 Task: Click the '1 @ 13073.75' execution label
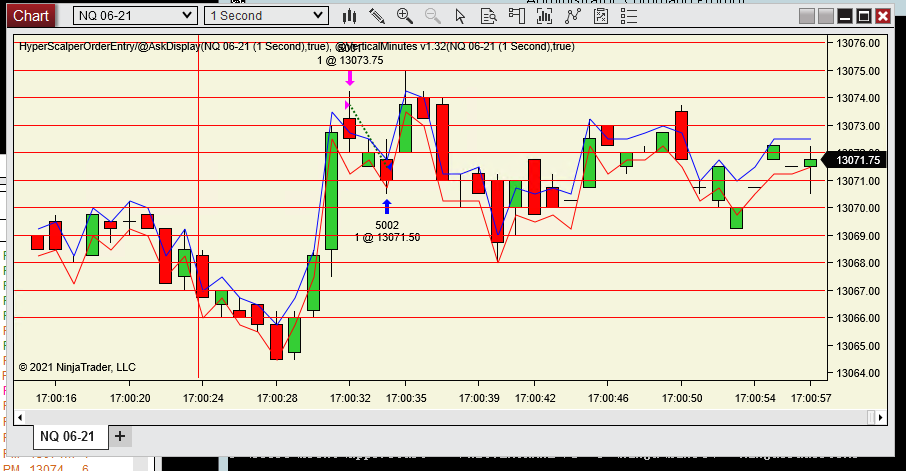click(350, 60)
